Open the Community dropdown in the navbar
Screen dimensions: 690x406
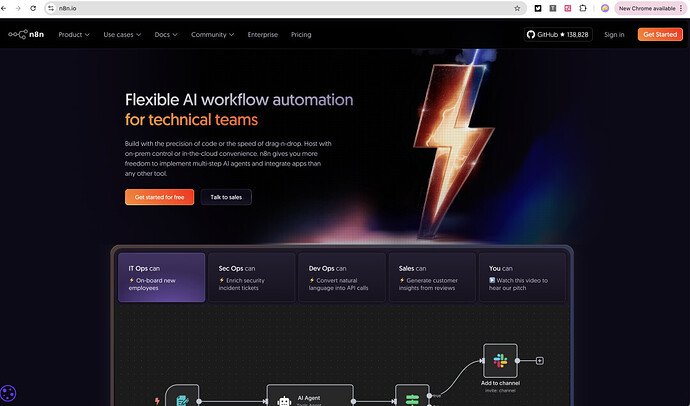(x=213, y=34)
